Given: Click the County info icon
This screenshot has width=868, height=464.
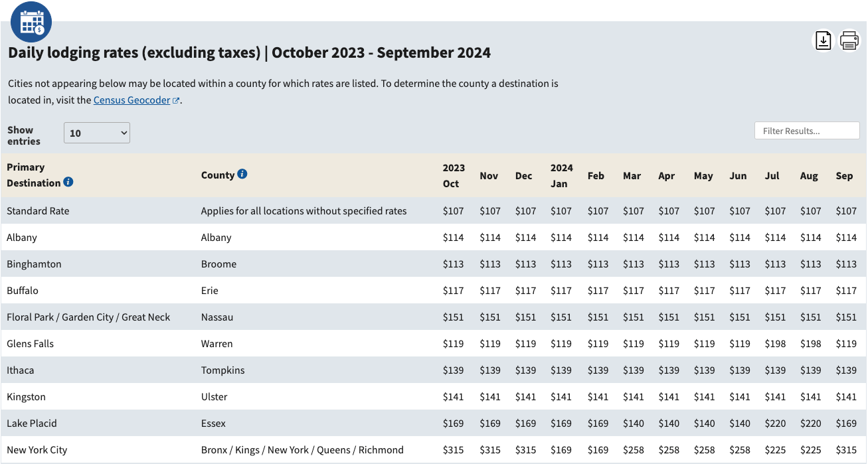Looking at the screenshot, I should click(242, 174).
